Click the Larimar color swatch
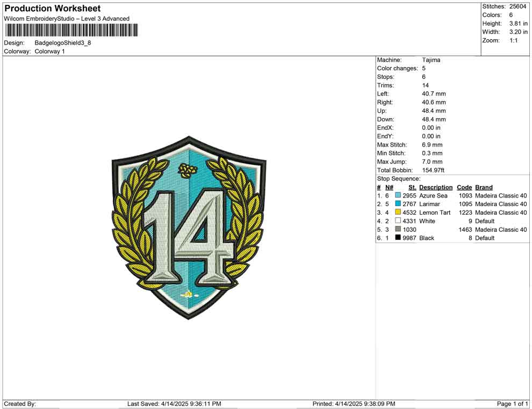Image resolution: width=532 pixels, height=409 pixels. 398,203
